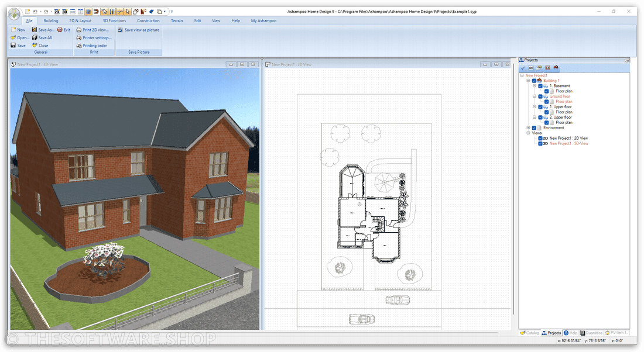
Task: Click the Open folder icon in General group
Action: (x=13, y=37)
